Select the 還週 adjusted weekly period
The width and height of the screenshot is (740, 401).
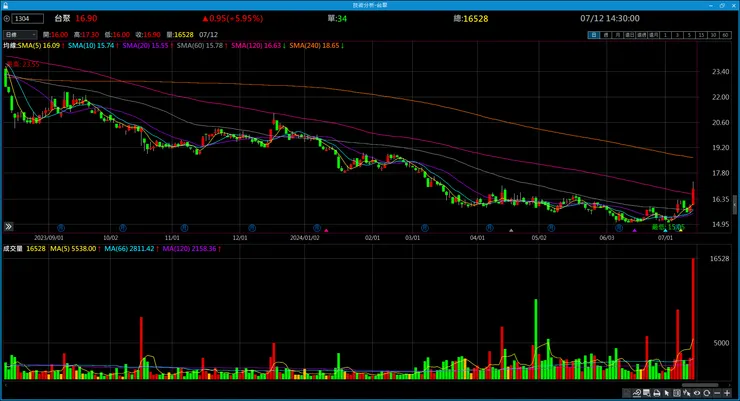[x=641, y=35]
